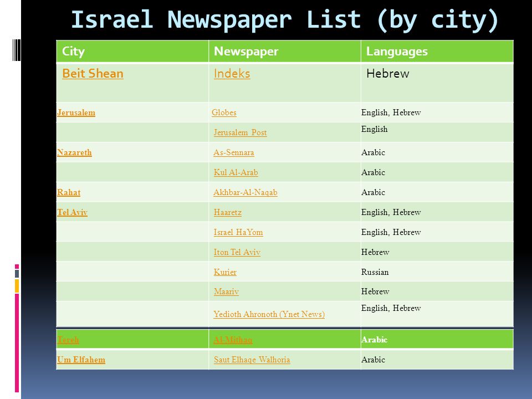Open the Beit Shean city link

tap(93, 74)
